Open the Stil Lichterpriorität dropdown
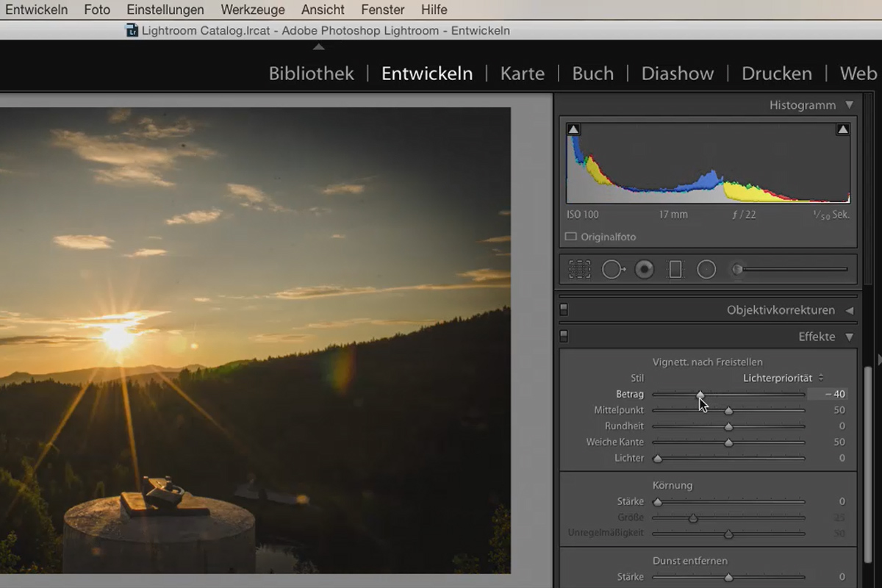Image resolution: width=882 pixels, height=588 pixels. (x=784, y=378)
